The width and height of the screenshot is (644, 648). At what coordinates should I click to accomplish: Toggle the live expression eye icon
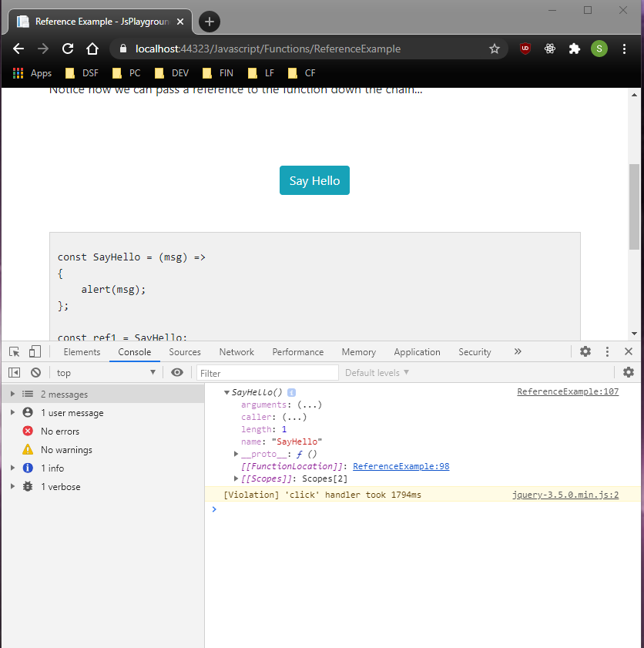coord(178,373)
